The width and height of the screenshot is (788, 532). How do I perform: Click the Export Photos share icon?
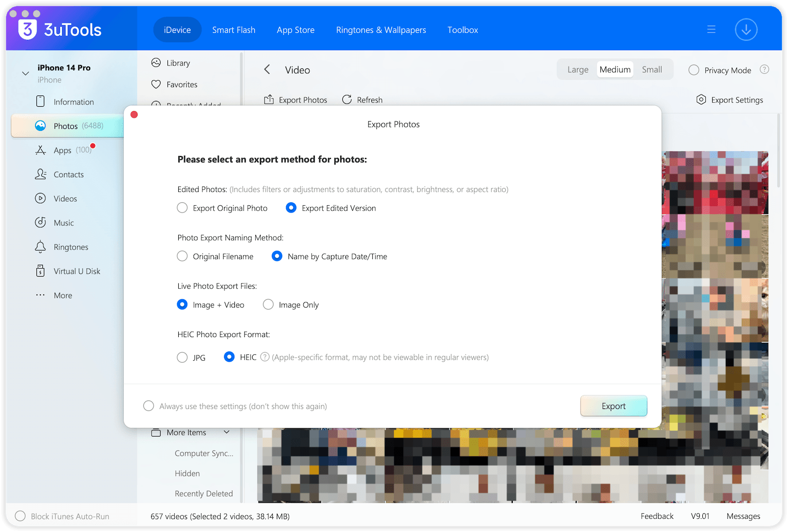point(269,99)
